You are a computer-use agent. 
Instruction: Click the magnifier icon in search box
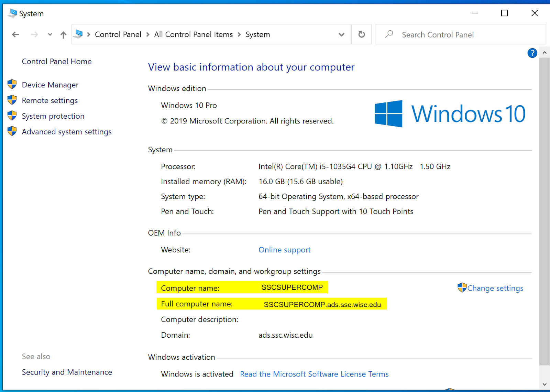point(389,34)
